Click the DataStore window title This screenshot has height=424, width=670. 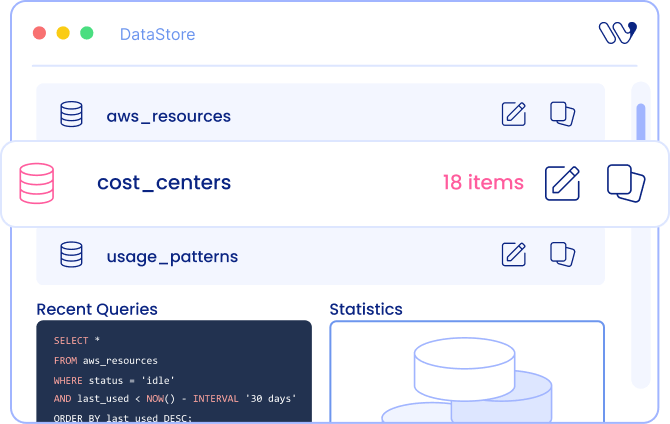tap(157, 34)
